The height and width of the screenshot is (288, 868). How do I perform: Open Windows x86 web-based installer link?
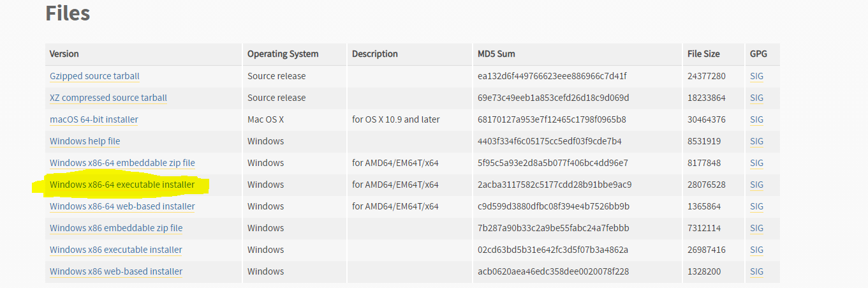[x=116, y=271]
